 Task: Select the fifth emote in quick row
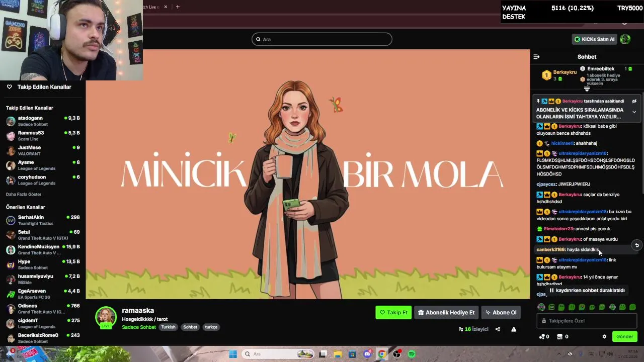[x=582, y=307]
